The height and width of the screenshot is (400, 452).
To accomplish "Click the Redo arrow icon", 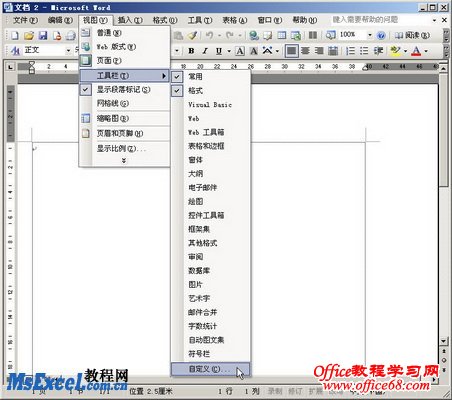I will click(x=230, y=35).
